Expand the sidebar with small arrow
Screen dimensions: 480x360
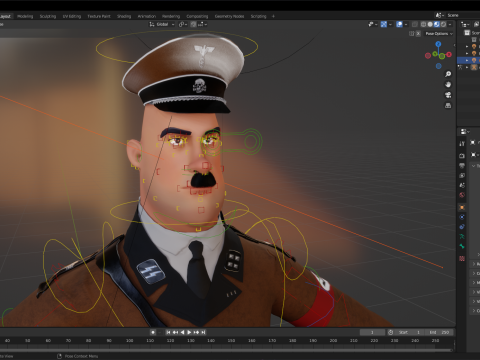tap(454, 45)
